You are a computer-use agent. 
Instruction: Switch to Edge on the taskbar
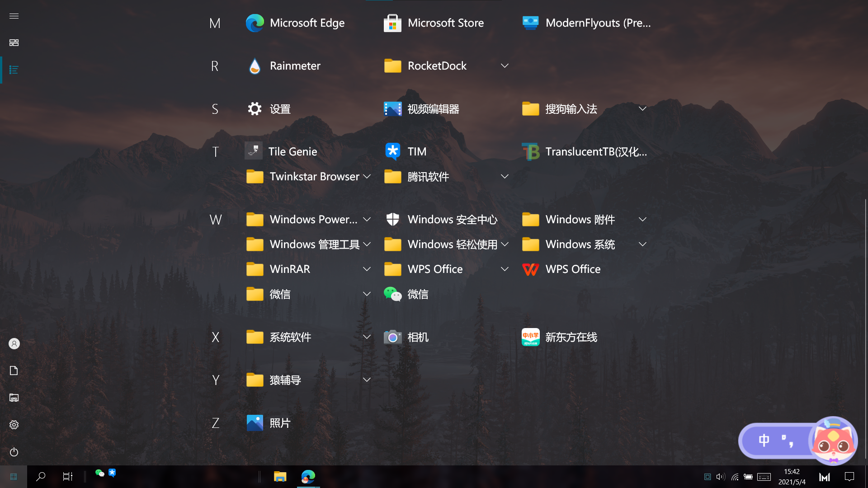coord(308,477)
